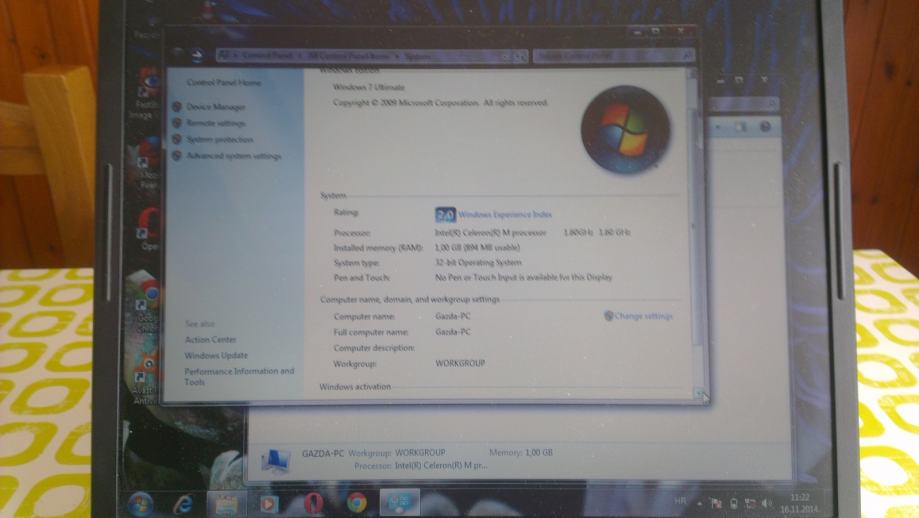Viewport: 919px width, 518px height.
Task: Click Windows 7 Ultimate edition text
Action: [x=369, y=87]
